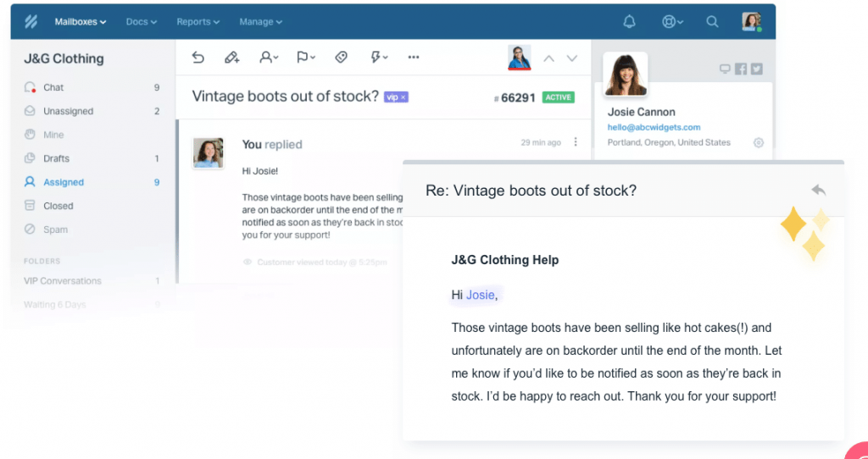Click the highlighted name Josie in email

coord(480,296)
